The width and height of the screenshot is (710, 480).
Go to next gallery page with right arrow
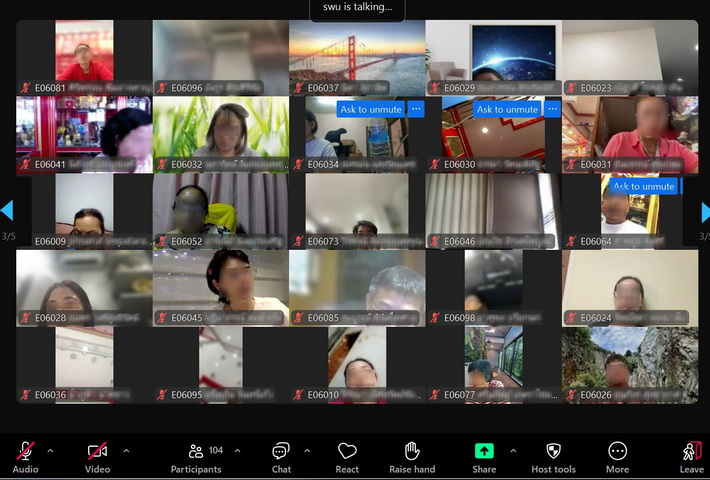pos(704,211)
